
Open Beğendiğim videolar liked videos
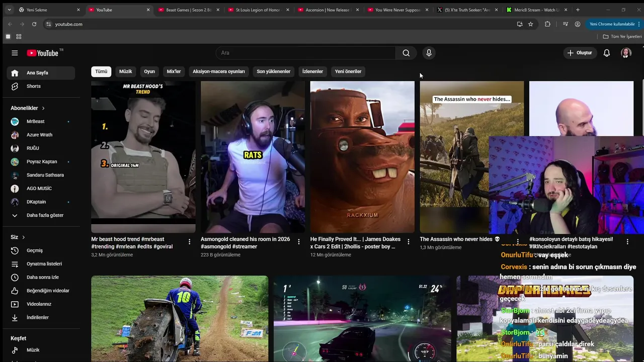point(41,291)
